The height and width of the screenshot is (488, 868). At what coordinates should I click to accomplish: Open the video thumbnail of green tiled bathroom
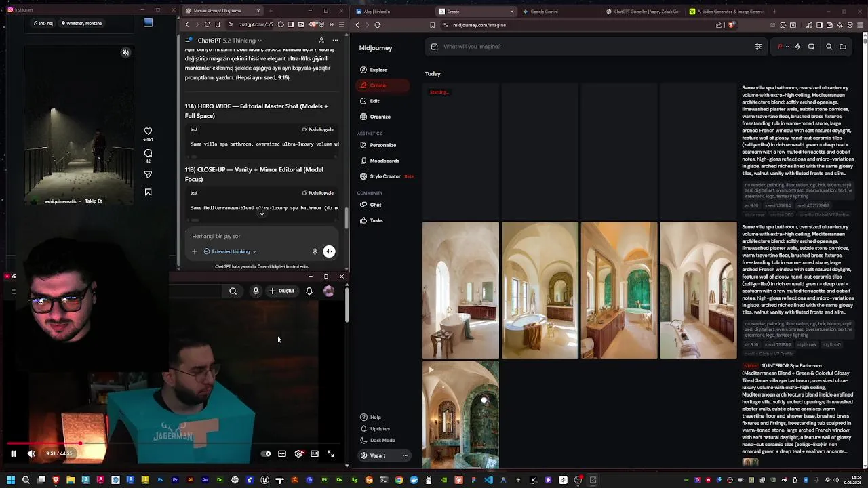pos(460,414)
